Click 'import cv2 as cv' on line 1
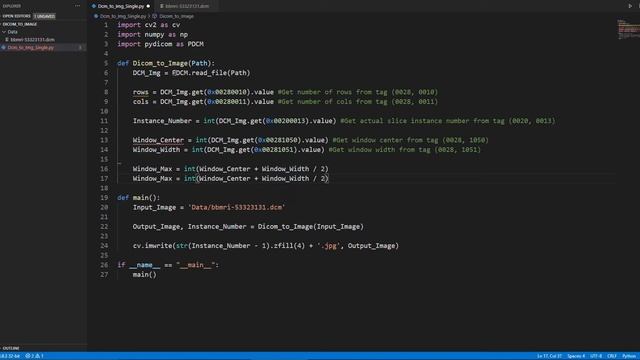The height and width of the screenshot is (360, 640). click(149, 25)
